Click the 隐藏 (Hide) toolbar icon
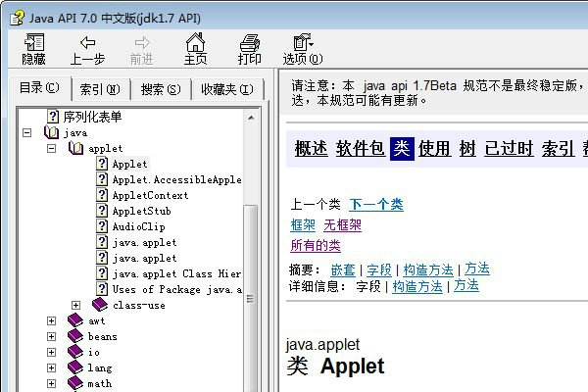 coord(34,42)
